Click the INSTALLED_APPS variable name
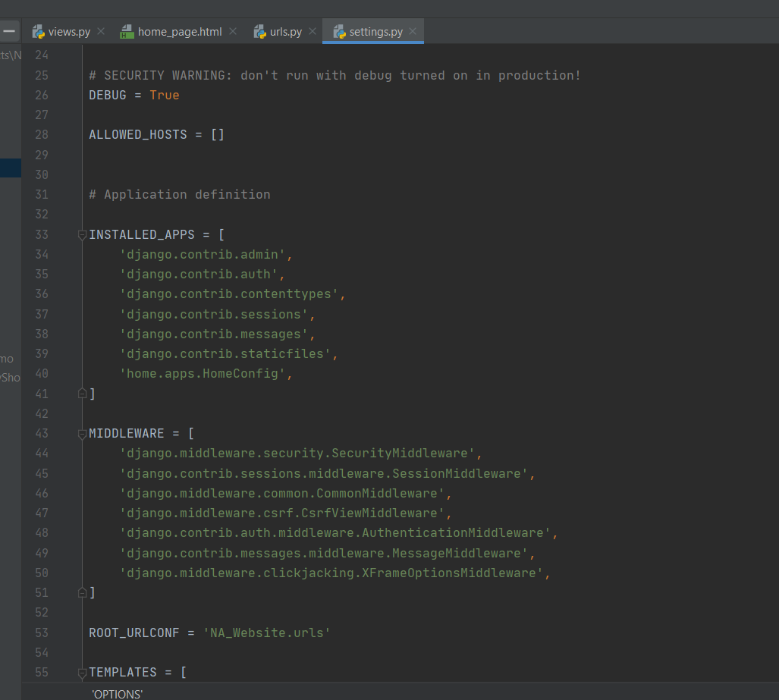Screen dimensions: 779x700 coord(142,234)
